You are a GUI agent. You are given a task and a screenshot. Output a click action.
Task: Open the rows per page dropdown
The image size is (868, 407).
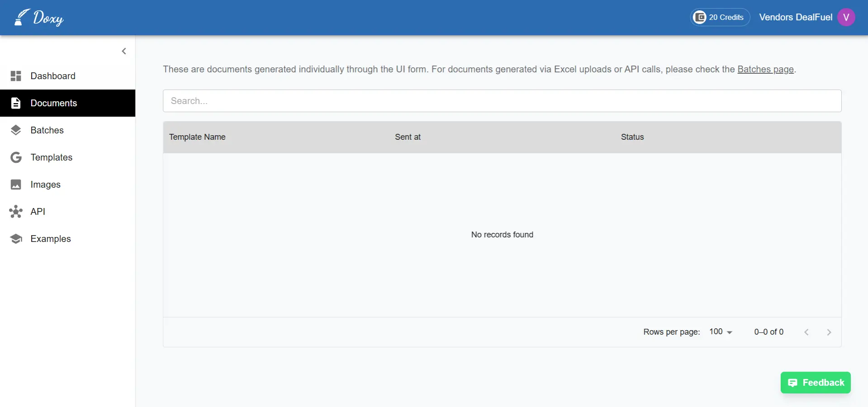721,332
